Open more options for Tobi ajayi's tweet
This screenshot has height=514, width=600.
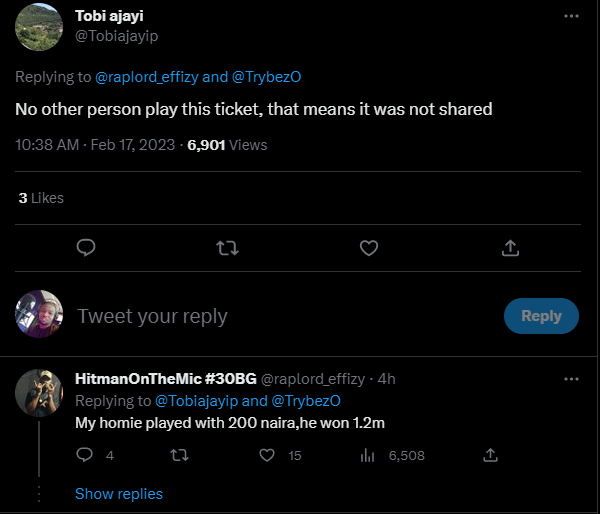pyautogui.click(x=571, y=17)
